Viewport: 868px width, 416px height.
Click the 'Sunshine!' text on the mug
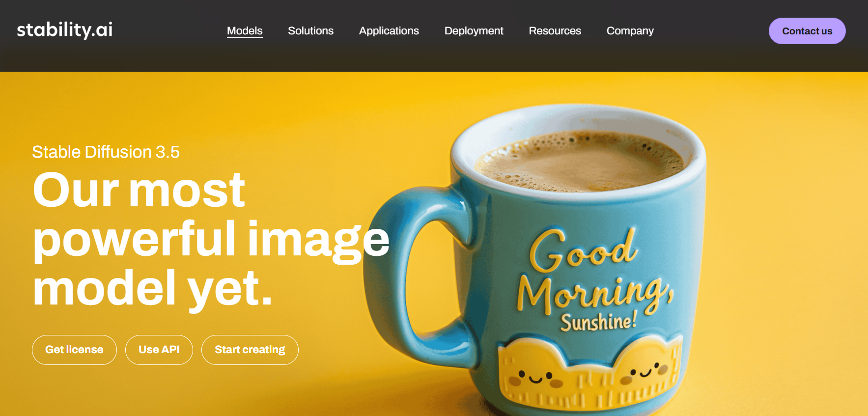click(599, 322)
